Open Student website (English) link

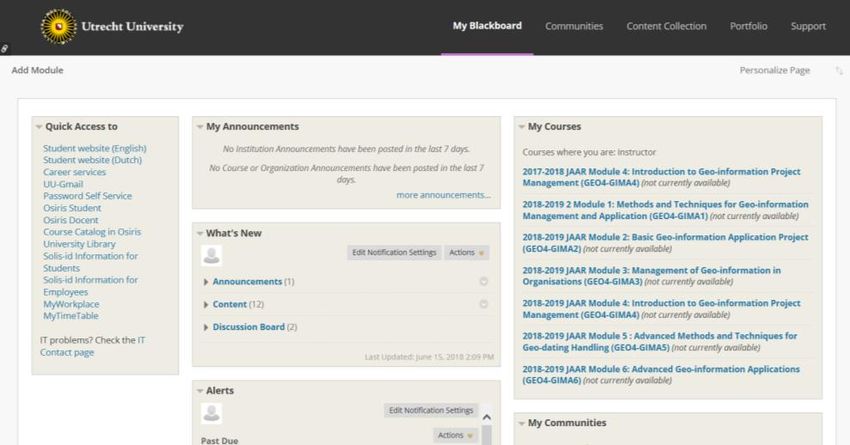point(95,149)
